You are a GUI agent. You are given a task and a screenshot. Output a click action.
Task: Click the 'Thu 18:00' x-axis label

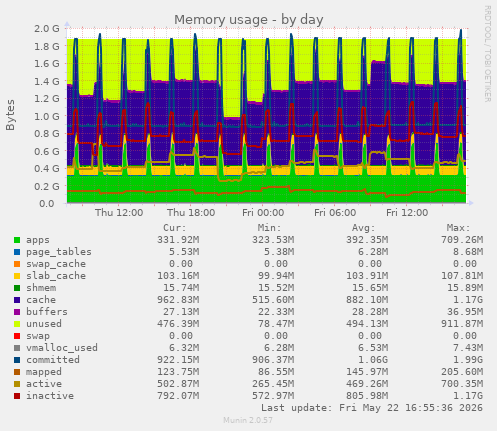click(x=191, y=213)
